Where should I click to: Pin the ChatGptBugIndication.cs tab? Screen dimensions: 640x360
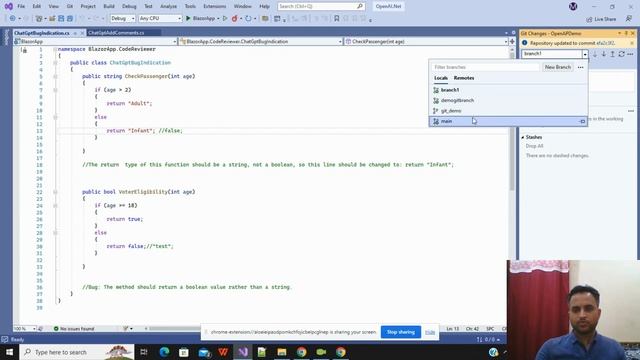[x=75, y=33]
